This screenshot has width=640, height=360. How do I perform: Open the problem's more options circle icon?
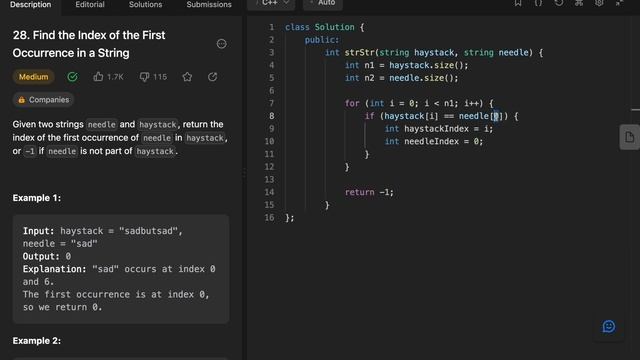pyautogui.click(x=221, y=44)
